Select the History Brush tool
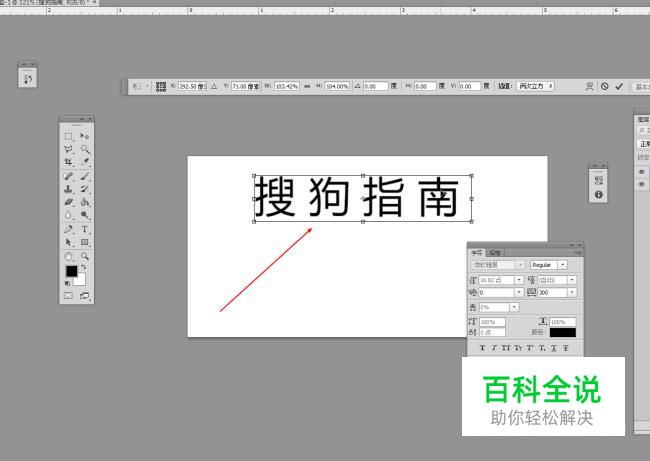Screen dimensions: 650x461 pyautogui.click(x=85, y=189)
